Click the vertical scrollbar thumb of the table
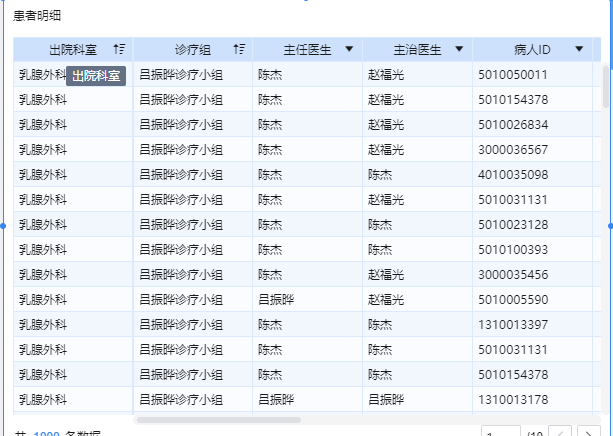 606,87
